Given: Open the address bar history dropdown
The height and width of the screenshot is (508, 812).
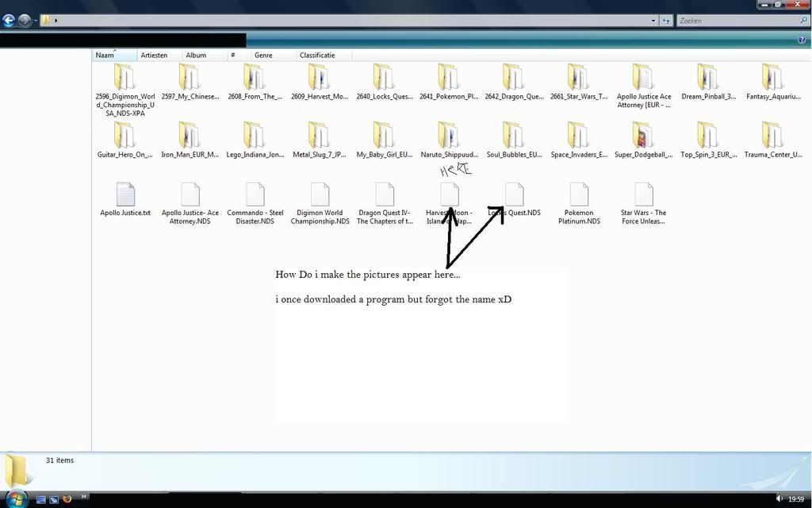Looking at the screenshot, I should [x=653, y=21].
